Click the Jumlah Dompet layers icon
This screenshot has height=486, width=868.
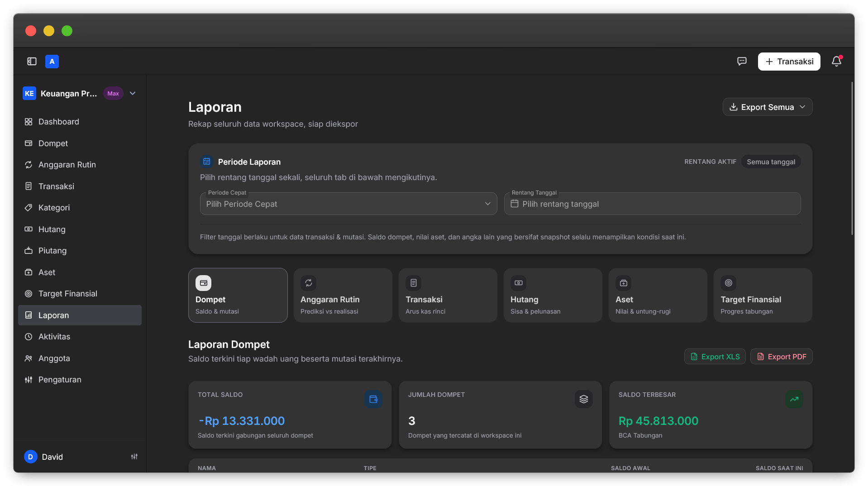pos(584,399)
